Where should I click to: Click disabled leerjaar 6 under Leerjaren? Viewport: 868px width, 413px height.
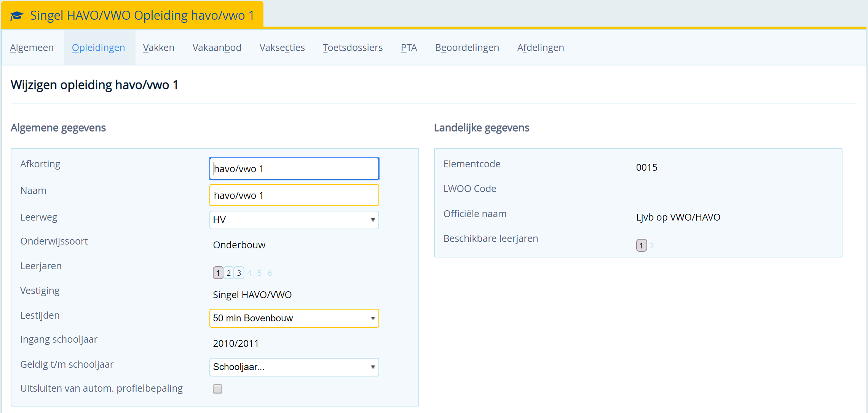[270, 273]
